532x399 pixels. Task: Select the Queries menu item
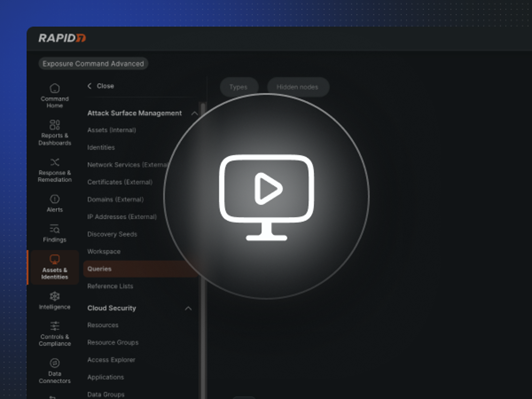141,269
